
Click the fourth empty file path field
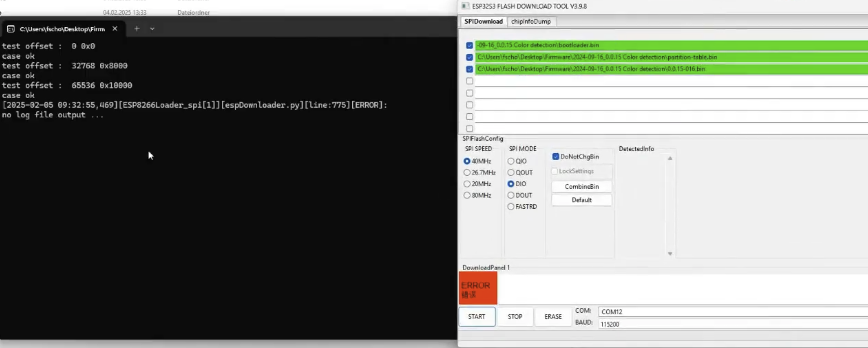[671, 81]
